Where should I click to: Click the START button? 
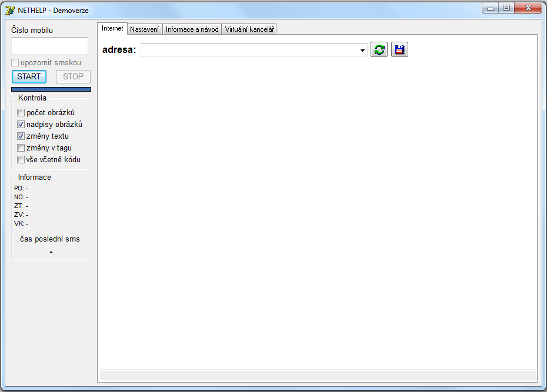coord(29,76)
